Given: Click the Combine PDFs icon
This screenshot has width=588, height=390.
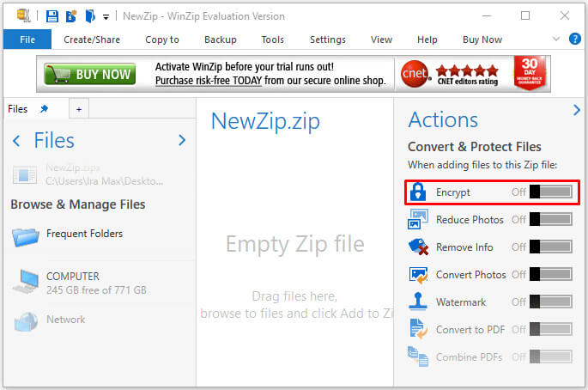Looking at the screenshot, I should pyautogui.click(x=418, y=356).
